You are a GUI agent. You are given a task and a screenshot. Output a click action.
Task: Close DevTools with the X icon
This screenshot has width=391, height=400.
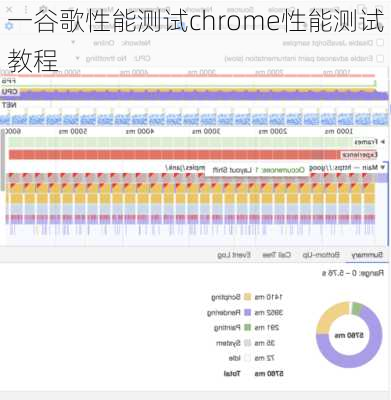click(x=9, y=9)
